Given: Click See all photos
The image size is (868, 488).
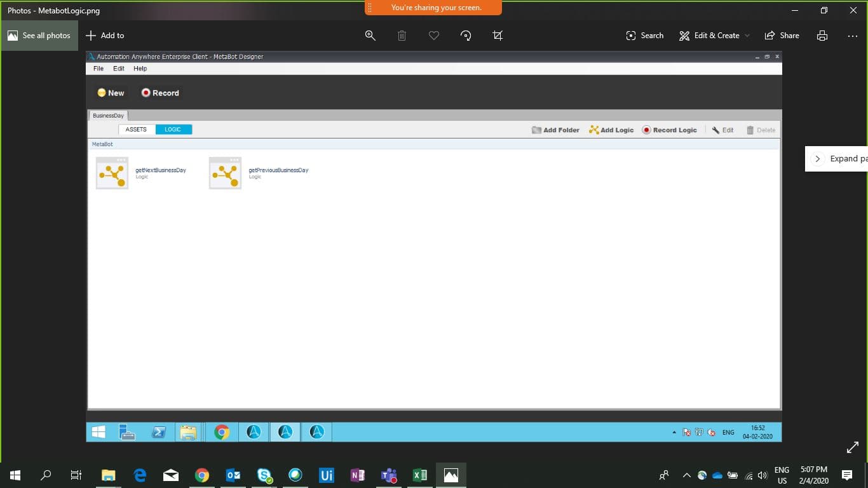Looking at the screenshot, I should pos(39,36).
